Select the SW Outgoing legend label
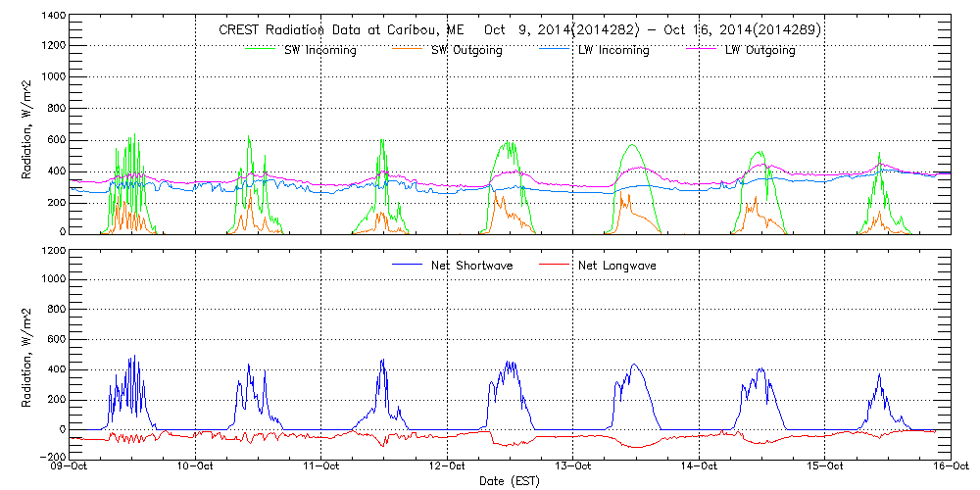 coord(466,51)
